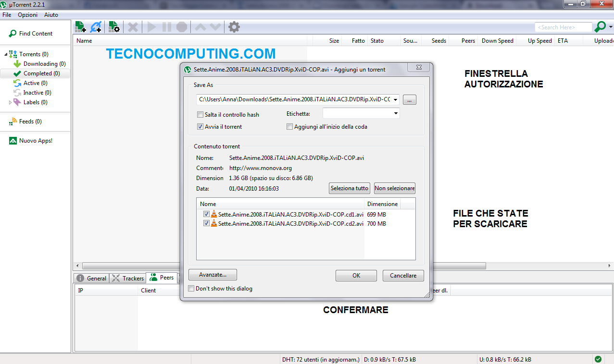
Task: Sort by ETA column header
Action: pyautogui.click(x=568, y=41)
